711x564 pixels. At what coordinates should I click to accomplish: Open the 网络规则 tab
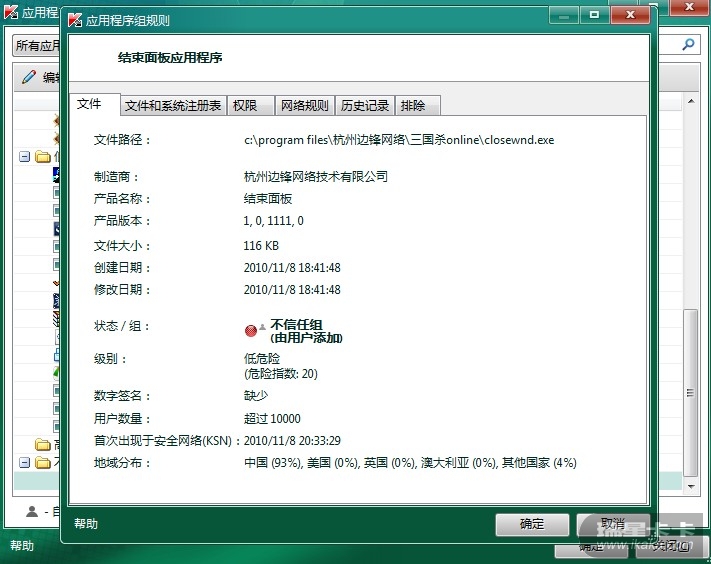point(305,106)
